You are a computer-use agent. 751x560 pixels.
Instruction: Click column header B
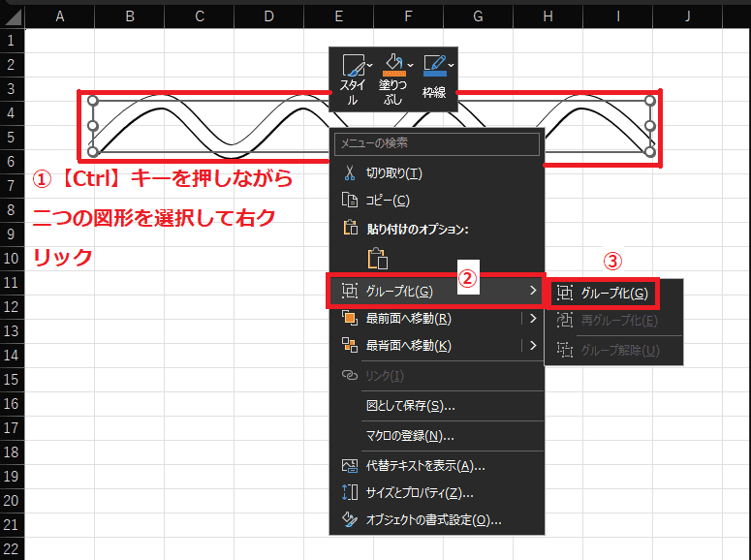tap(129, 16)
